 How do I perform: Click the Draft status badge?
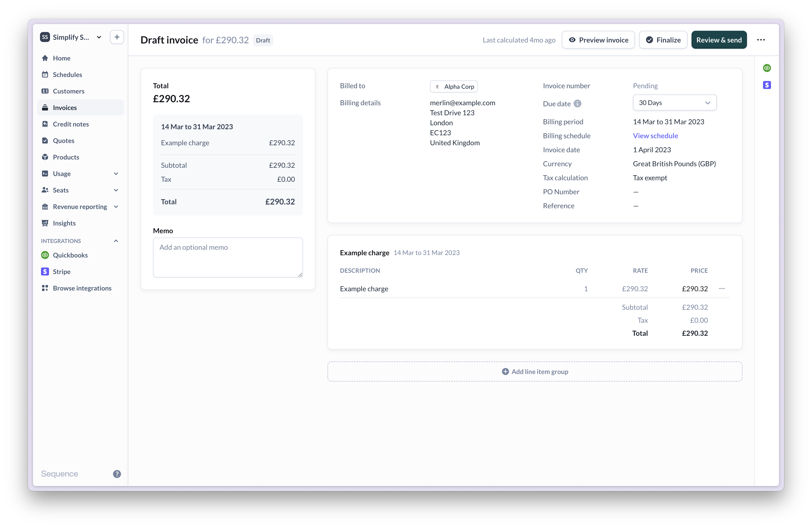263,40
